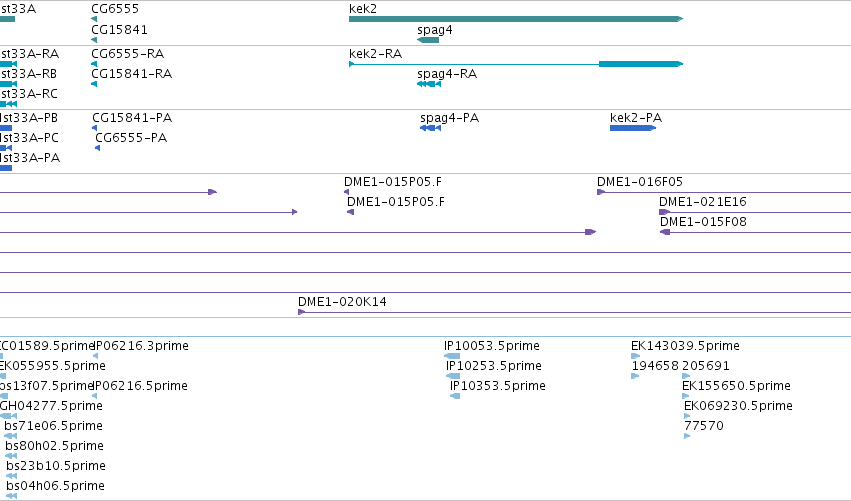Viewport: 851px width, 501px height.
Task: Select the IP10253.5prime EST label
Action: tap(494, 366)
